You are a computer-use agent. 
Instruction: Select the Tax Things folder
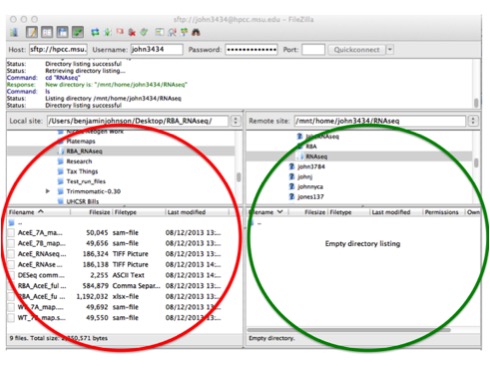[x=82, y=171]
